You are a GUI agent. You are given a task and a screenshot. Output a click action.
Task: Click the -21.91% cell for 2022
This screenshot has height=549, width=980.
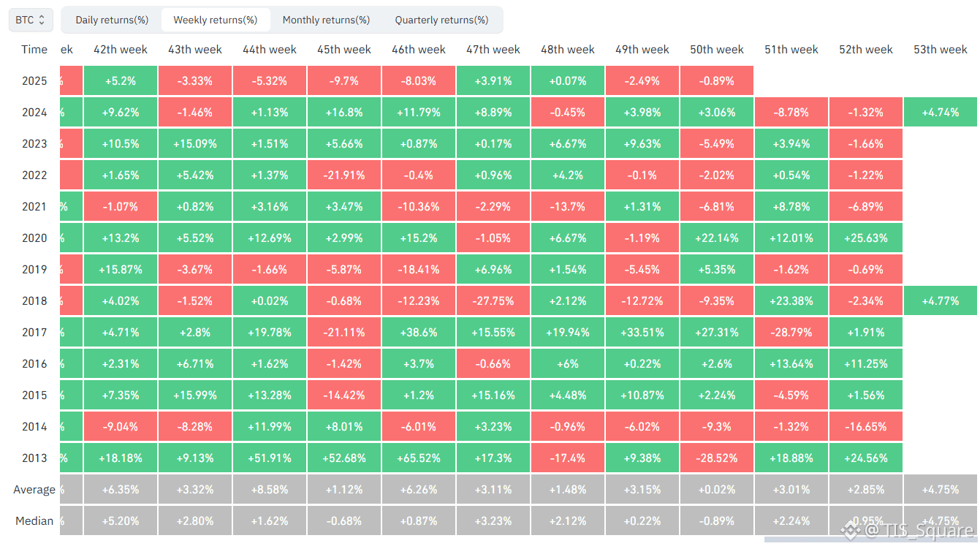click(x=343, y=175)
